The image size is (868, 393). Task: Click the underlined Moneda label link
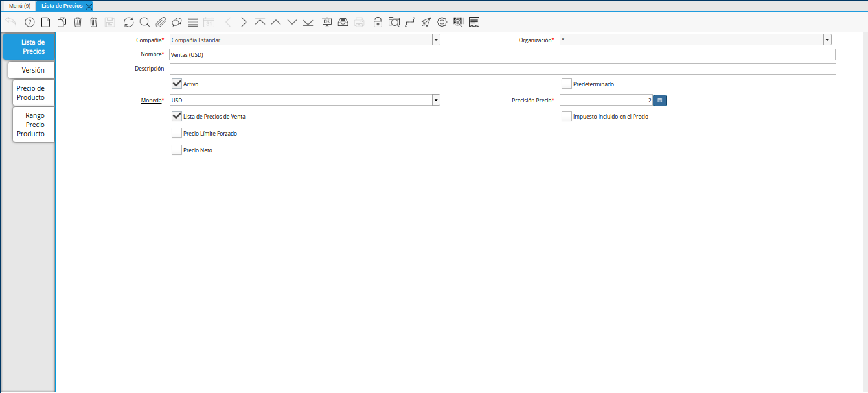150,101
